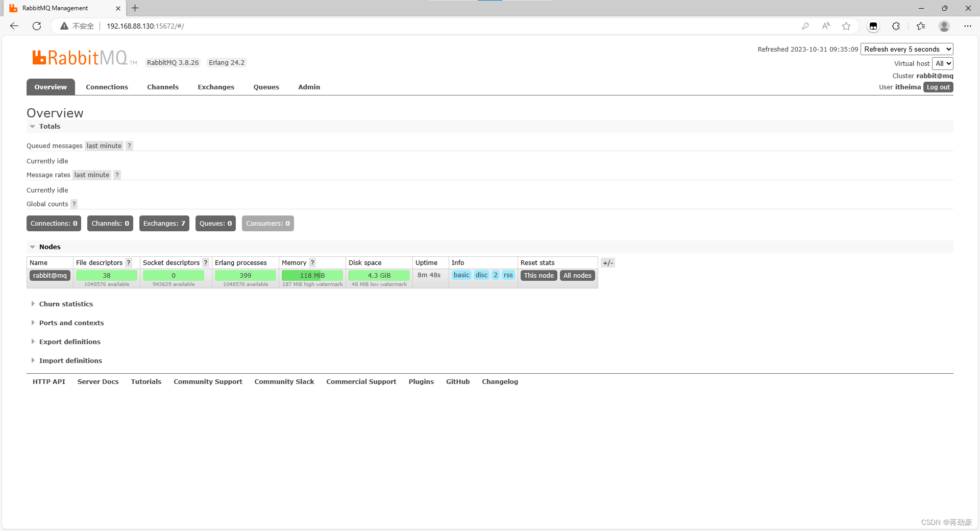Open help for Memory column

pos(312,263)
